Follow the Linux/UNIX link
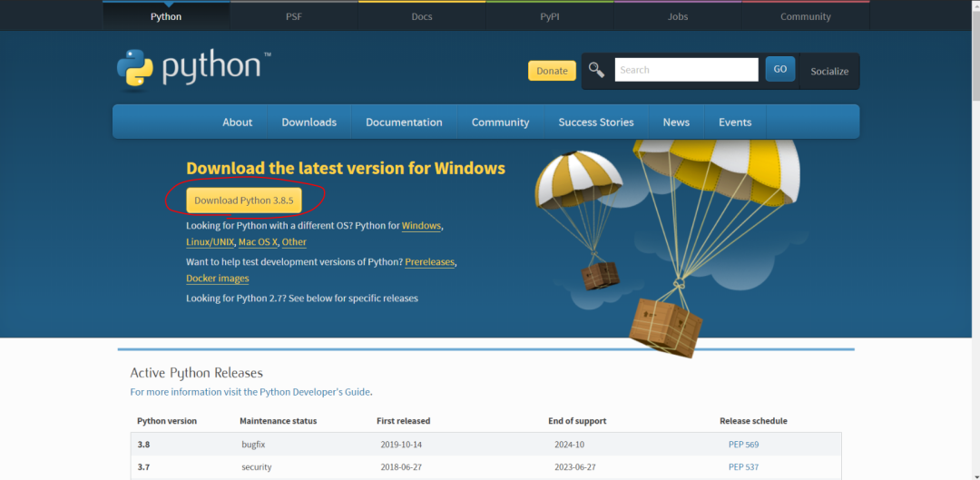This screenshot has width=980, height=480. (x=210, y=242)
